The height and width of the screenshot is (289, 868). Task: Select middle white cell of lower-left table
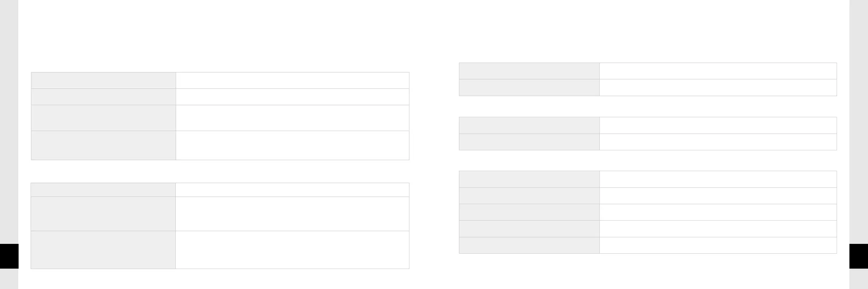pyautogui.click(x=292, y=214)
